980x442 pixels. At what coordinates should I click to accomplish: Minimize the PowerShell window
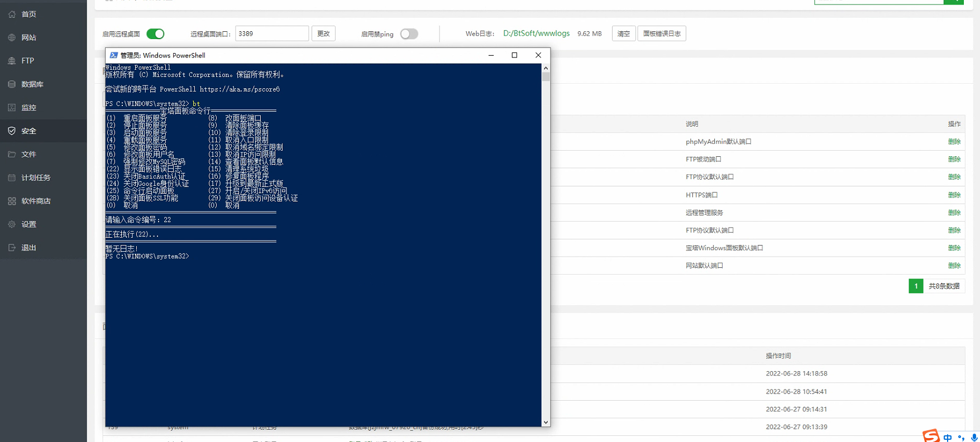pos(491,55)
